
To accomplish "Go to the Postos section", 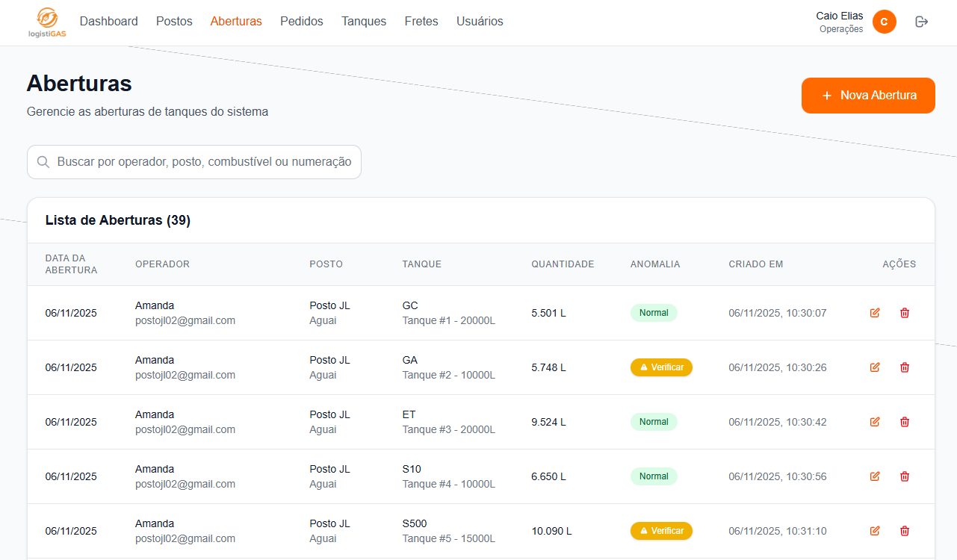I will point(174,22).
